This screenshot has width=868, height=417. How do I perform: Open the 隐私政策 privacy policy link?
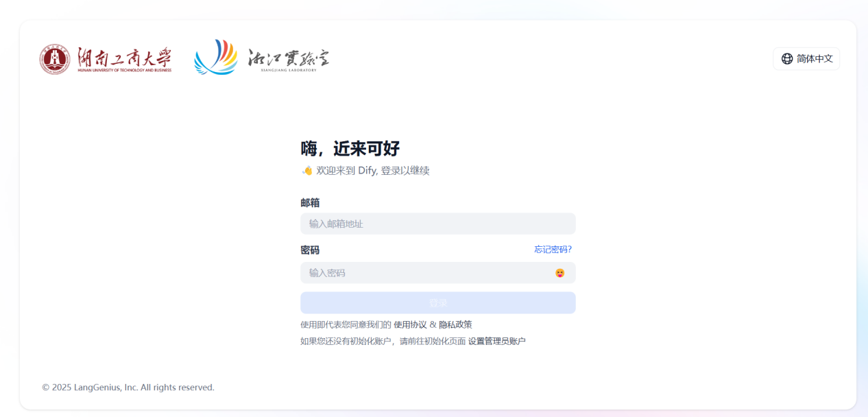pyautogui.click(x=455, y=324)
